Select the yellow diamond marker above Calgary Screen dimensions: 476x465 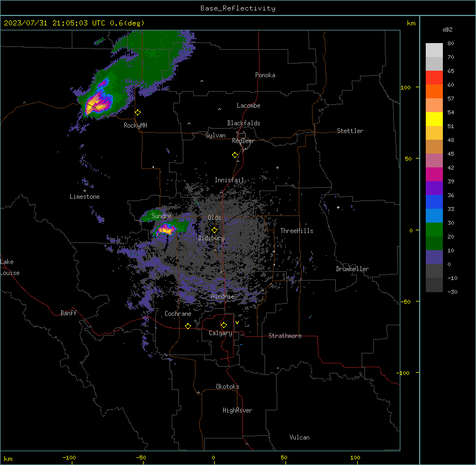224,325
